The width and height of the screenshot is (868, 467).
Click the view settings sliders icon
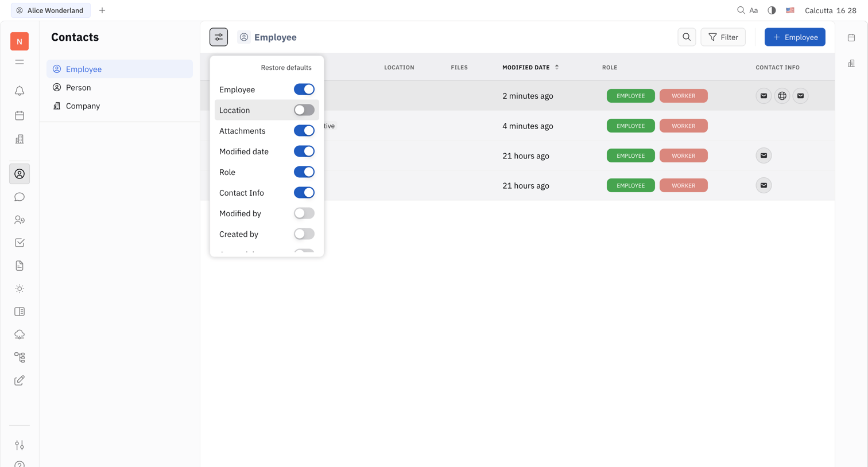[x=219, y=37]
